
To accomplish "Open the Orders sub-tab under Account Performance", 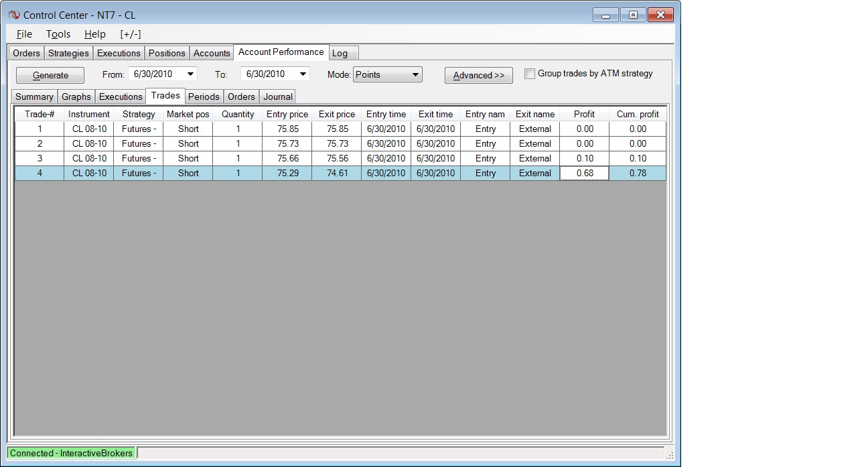I will click(241, 96).
